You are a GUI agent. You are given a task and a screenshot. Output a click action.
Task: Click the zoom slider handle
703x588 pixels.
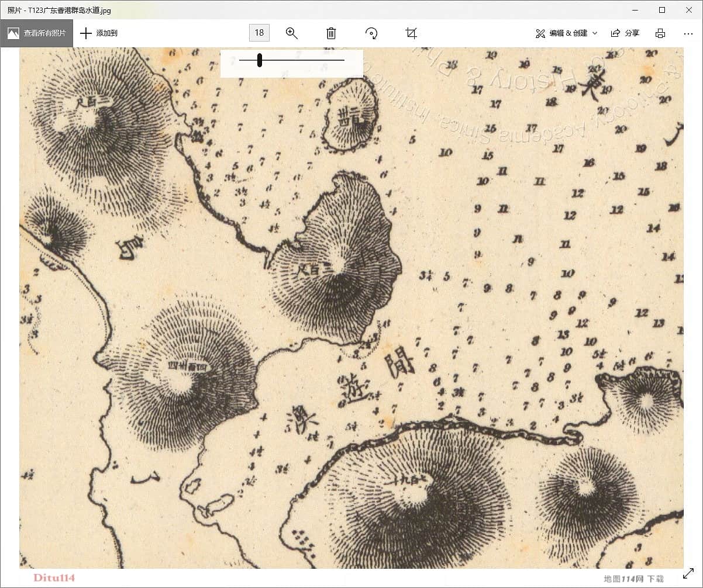(x=259, y=60)
